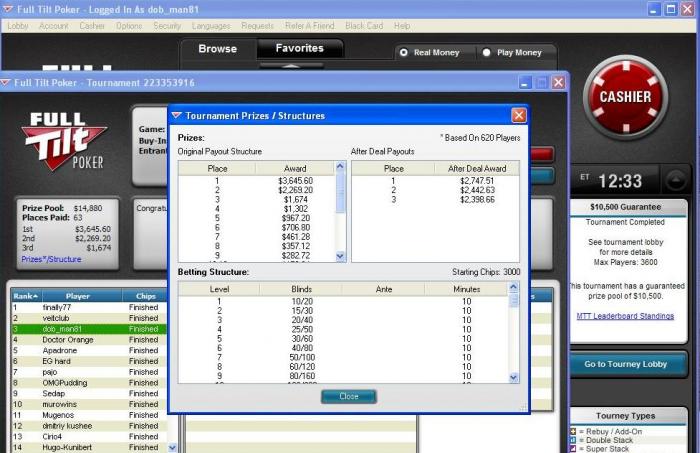Open the Requests menu

[258, 26]
